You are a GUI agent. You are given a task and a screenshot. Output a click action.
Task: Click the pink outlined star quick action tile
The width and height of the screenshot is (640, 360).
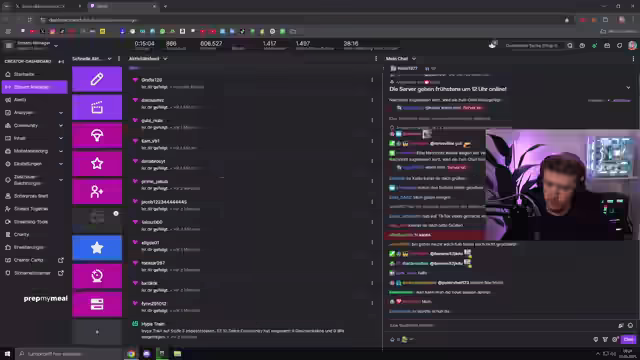(97, 164)
